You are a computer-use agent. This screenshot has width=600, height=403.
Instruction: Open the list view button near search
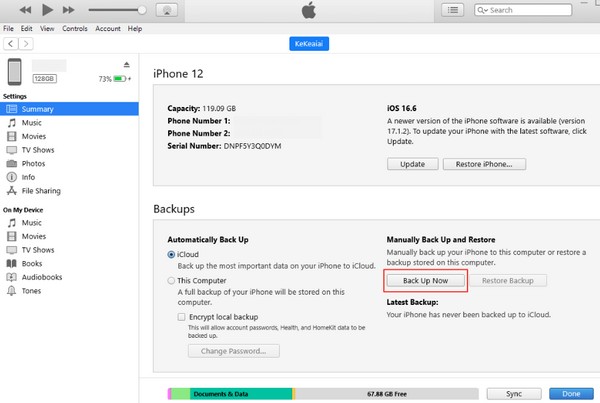(453, 10)
